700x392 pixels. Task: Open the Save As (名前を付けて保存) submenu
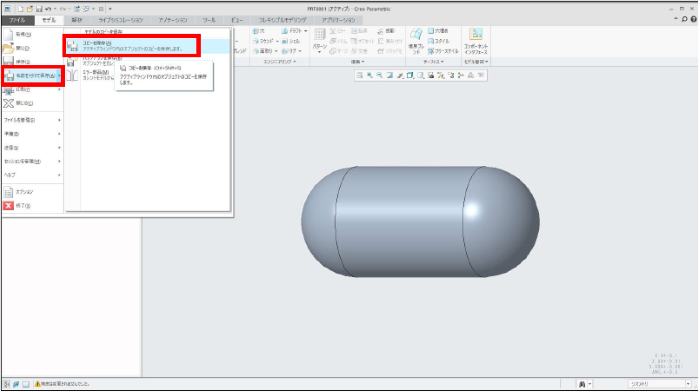[33, 76]
